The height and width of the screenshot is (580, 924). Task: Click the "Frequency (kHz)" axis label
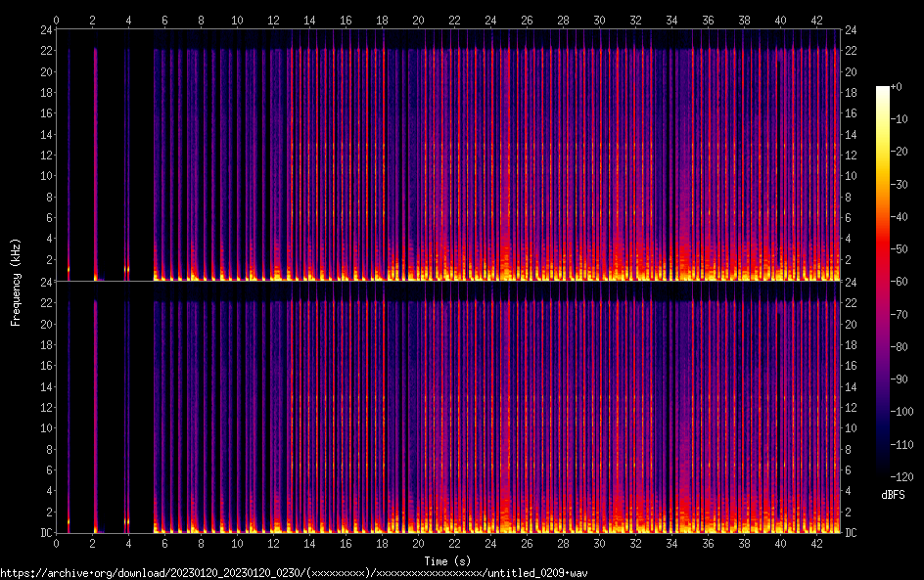(16, 282)
